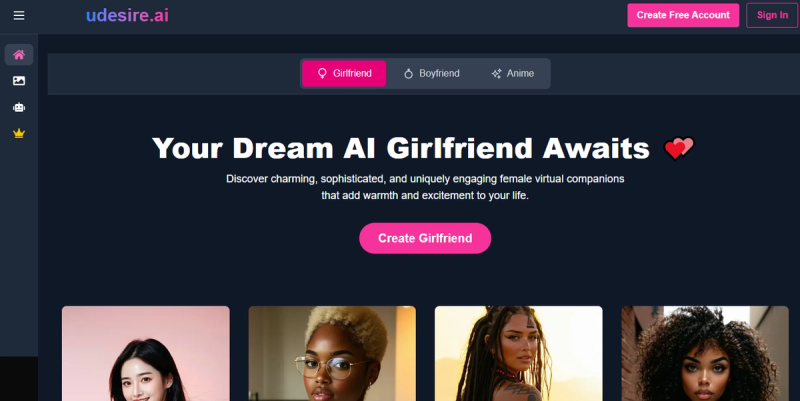Viewport: 800px width, 401px height.
Task: Click the red hearts emoji in headline
Action: pyautogui.click(x=679, y=148)
